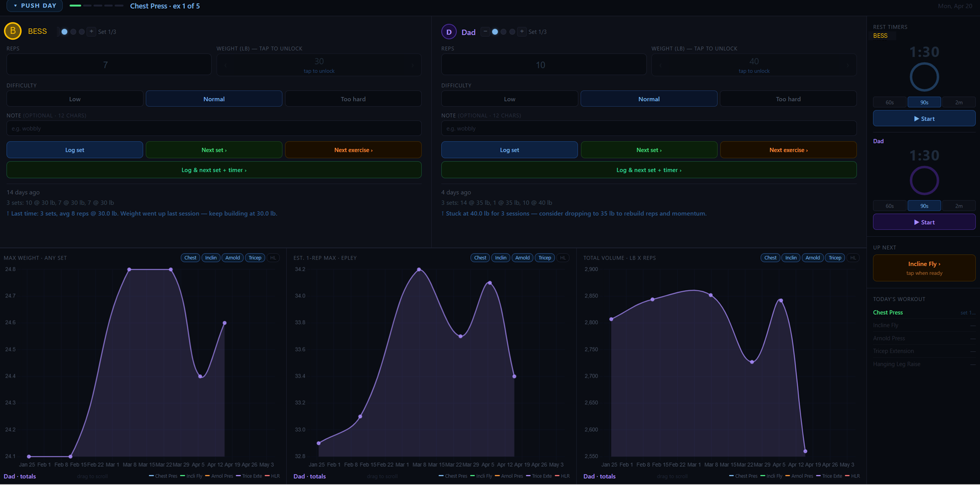Click Dad's rest timer ring
980x485 pixels.
point(924,180)
